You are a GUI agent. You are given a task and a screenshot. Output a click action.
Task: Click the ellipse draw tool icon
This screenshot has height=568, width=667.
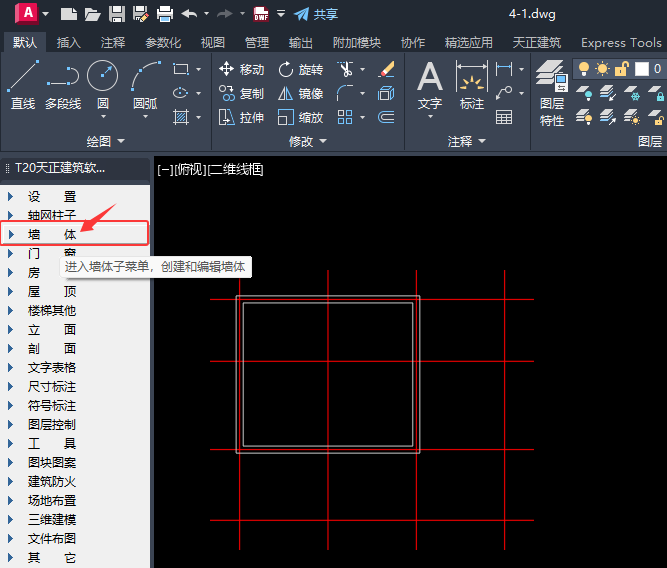(x=181, y=93)
